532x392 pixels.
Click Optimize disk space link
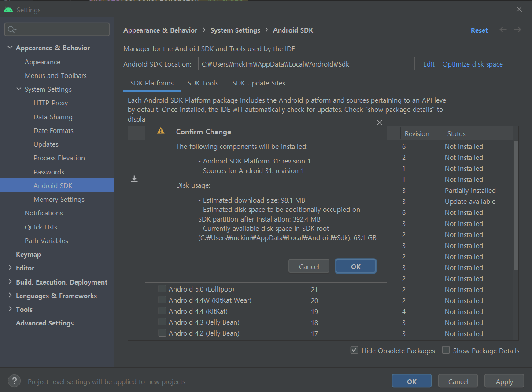click(x=473, y=64)
